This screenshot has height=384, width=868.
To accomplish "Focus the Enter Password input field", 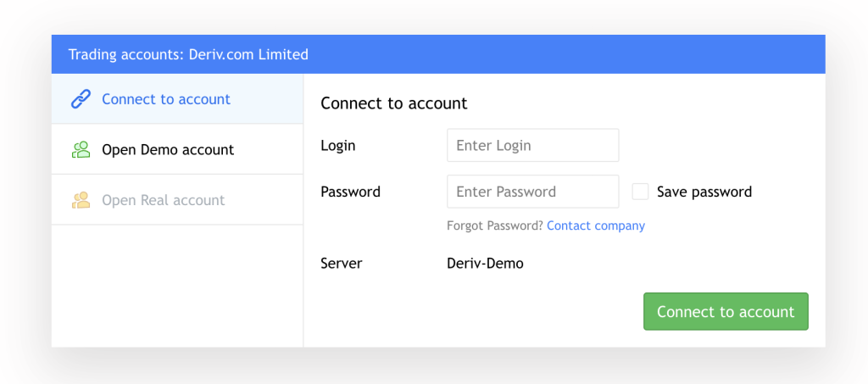I will pyautogui.click(x=532, y=192).
